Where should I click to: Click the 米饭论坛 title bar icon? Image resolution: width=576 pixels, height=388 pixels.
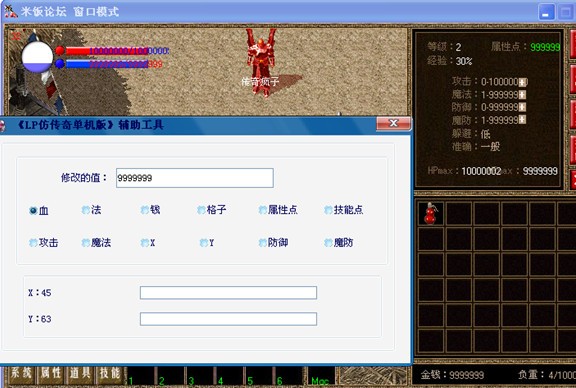(x=11, y=11)
